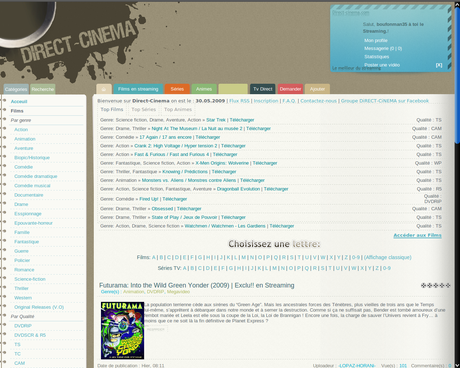This screenshot has width=460, height=368.
Task: Open Messagerie in the user panel
Action: 383,48
